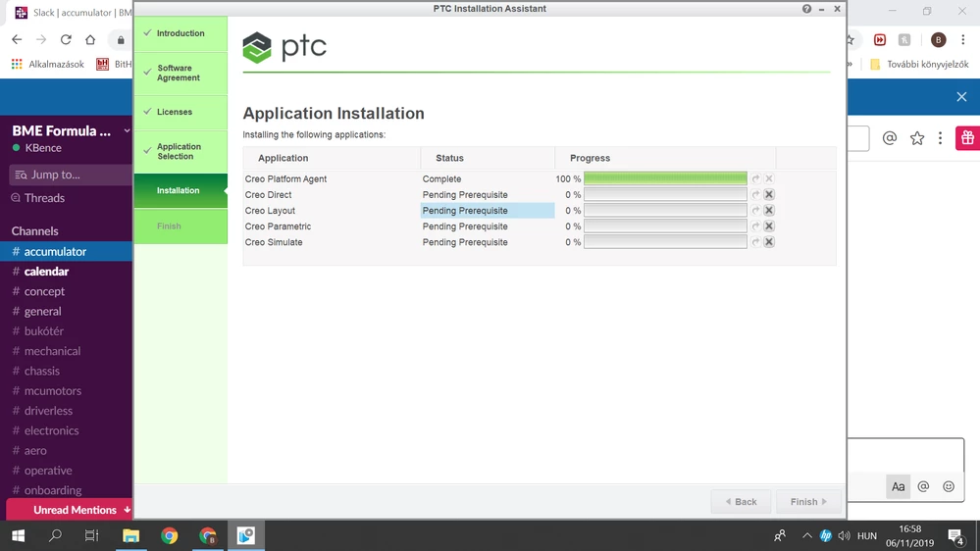Open Slack mentions @ icon in top bar
Screen dimensions: 980x551
(x=890, y=138)
